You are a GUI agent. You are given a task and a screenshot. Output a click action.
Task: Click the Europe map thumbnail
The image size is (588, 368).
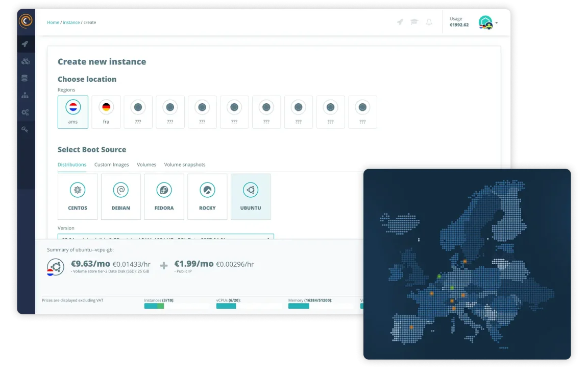tap(467, 264)
